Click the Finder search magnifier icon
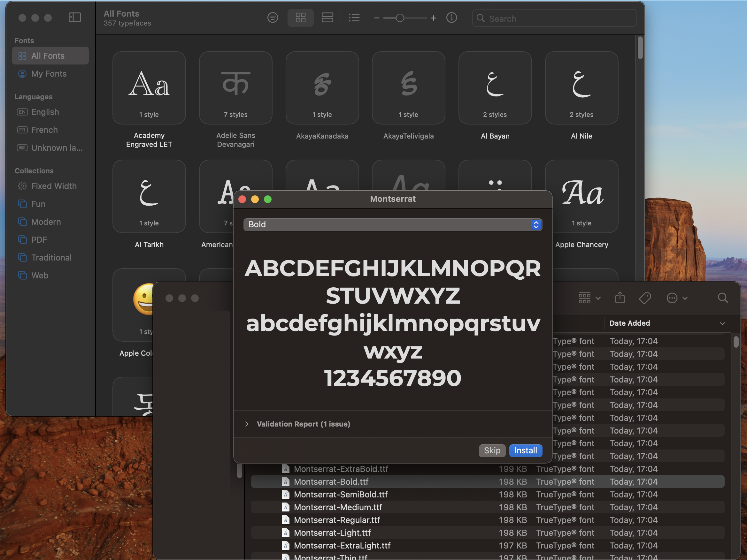The height and width of the screenshot is (560, 747). pyautogui.click(x=723, y=298)
